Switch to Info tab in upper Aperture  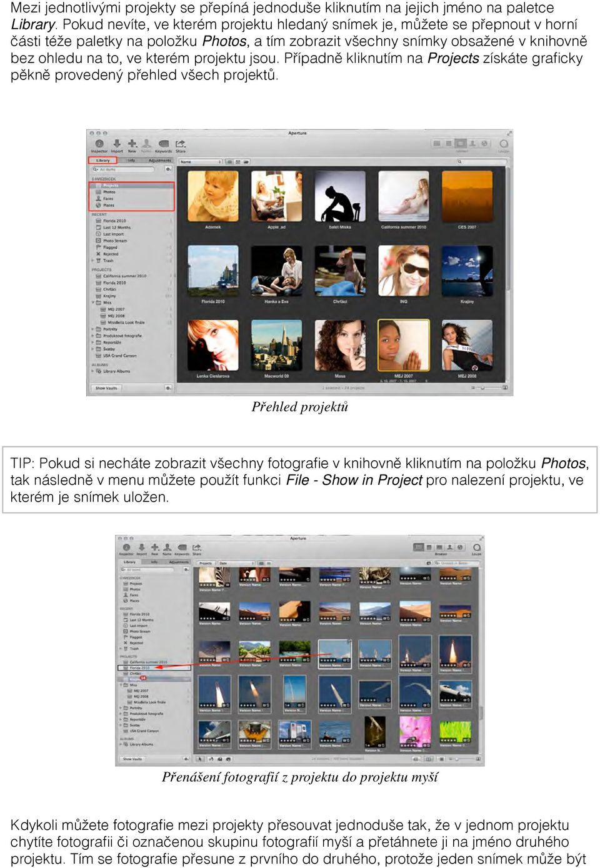point(131,161)
